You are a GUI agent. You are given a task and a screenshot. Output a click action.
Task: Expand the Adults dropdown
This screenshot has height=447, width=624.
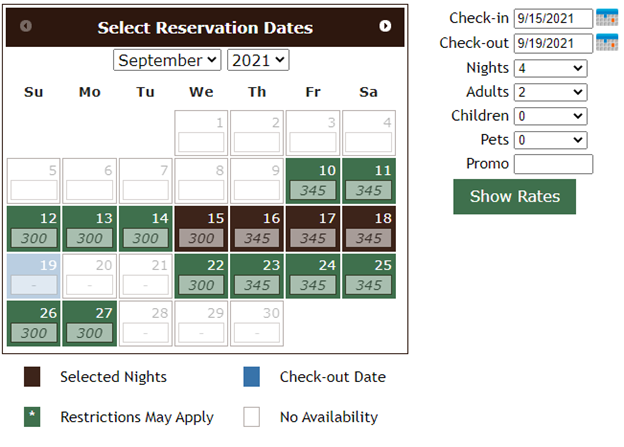pos(549,92)
